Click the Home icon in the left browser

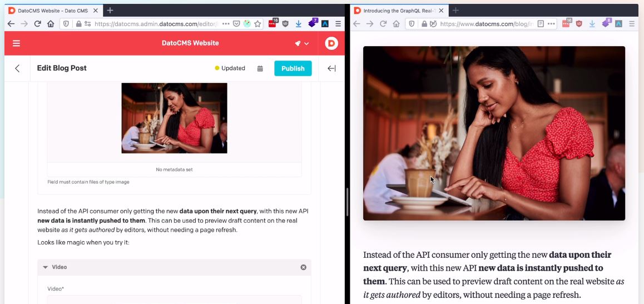51,24
